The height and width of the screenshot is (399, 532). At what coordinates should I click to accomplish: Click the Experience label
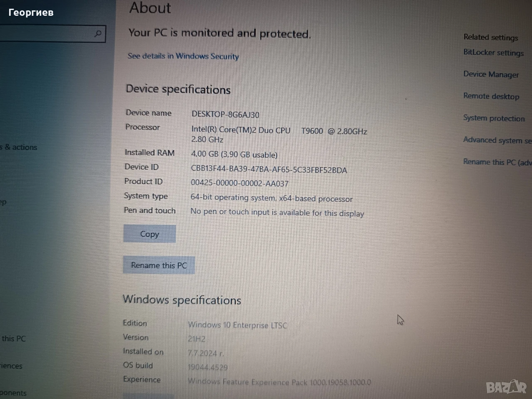[x=142, y=379]
